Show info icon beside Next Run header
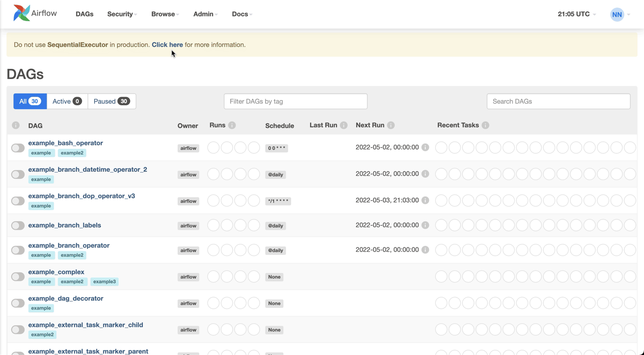644x355 pixels. tap(391, 125)
